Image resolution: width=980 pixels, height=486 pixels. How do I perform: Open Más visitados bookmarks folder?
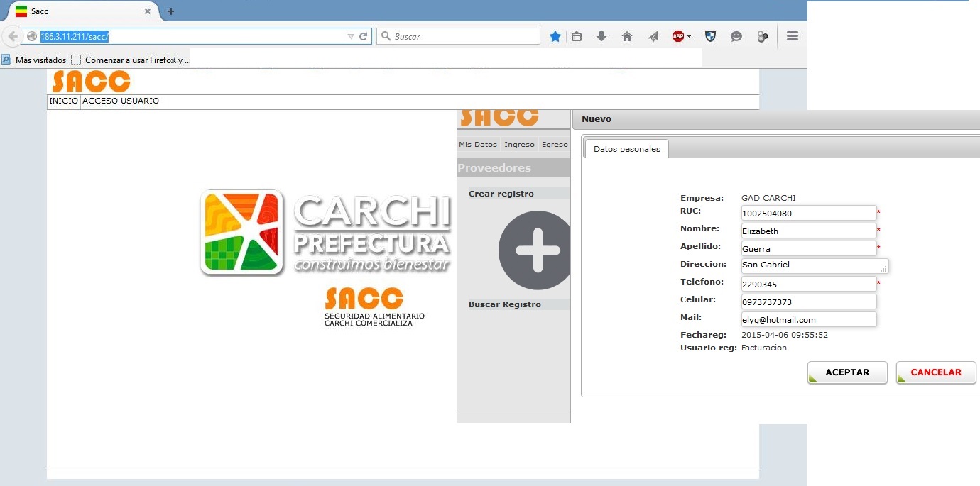[x=34, y=60]
